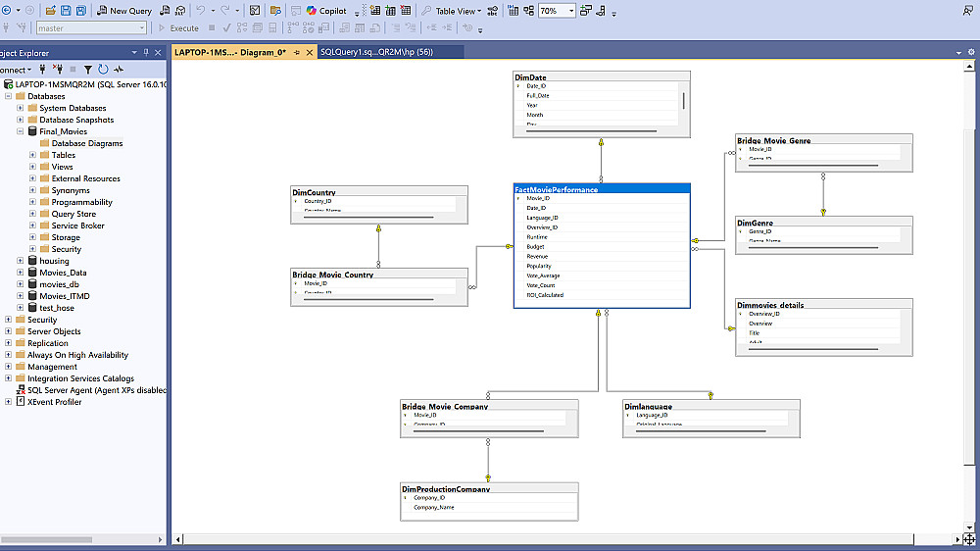The height and width of the screenshot is (551, 980).
Task: Refresh the Object Explorer tree
Action: [103, 70]
